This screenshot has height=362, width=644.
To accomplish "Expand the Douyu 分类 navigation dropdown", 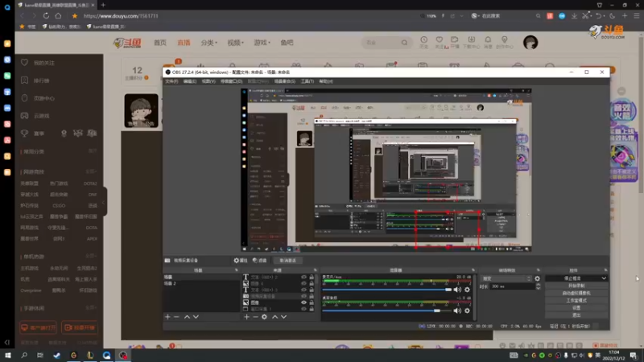I will [209, 43].
